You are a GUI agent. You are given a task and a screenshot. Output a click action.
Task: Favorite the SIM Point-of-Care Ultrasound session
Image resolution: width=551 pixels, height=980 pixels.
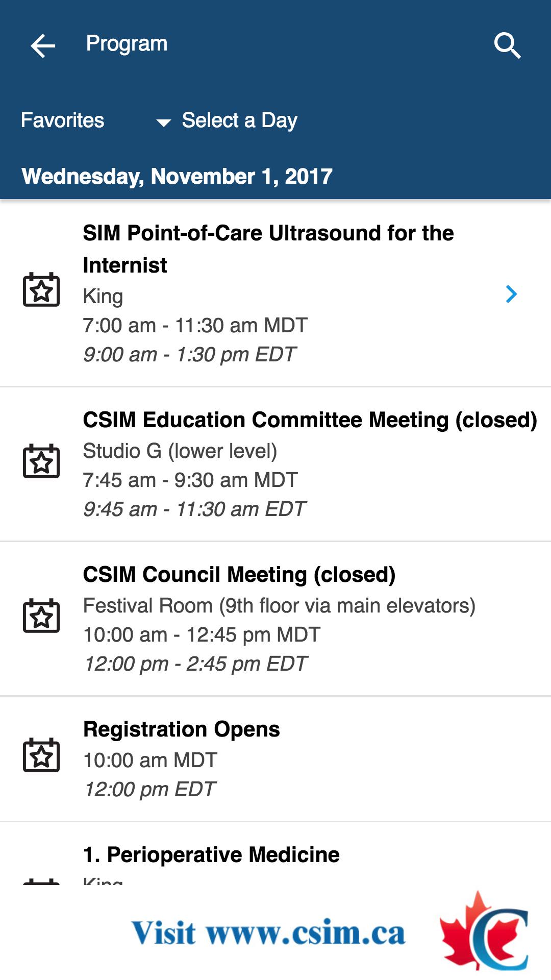[x=41, y=290]
